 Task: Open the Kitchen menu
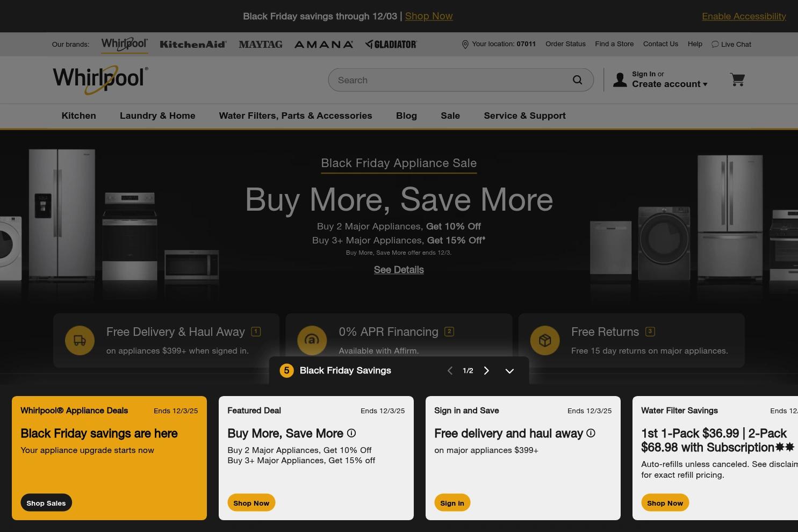click(x=79, y=116)
